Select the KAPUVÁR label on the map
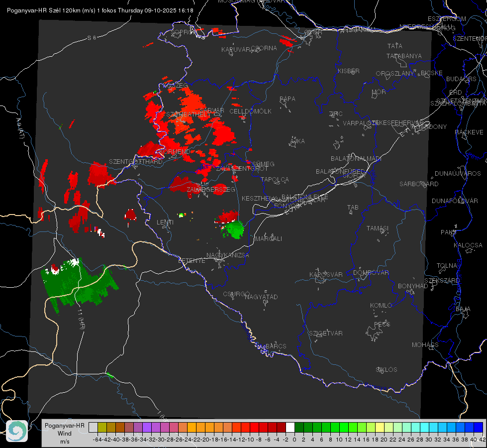This screenshot has height=448, width=487. coord(236,50)
